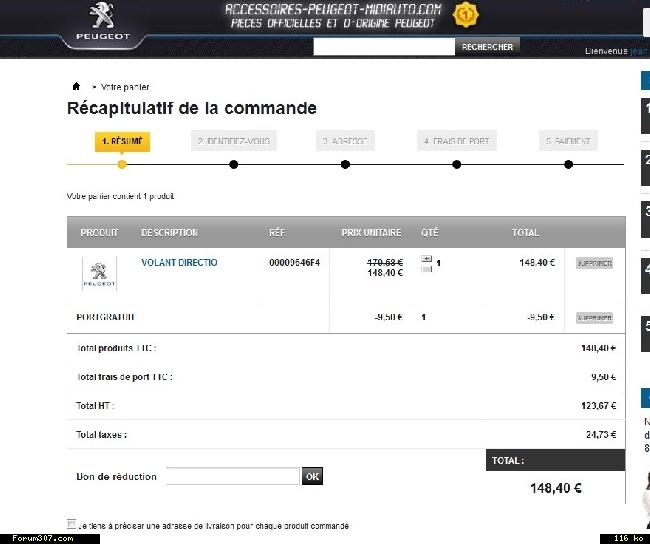
Task: Click the gold number one badge
Action: 466,15
